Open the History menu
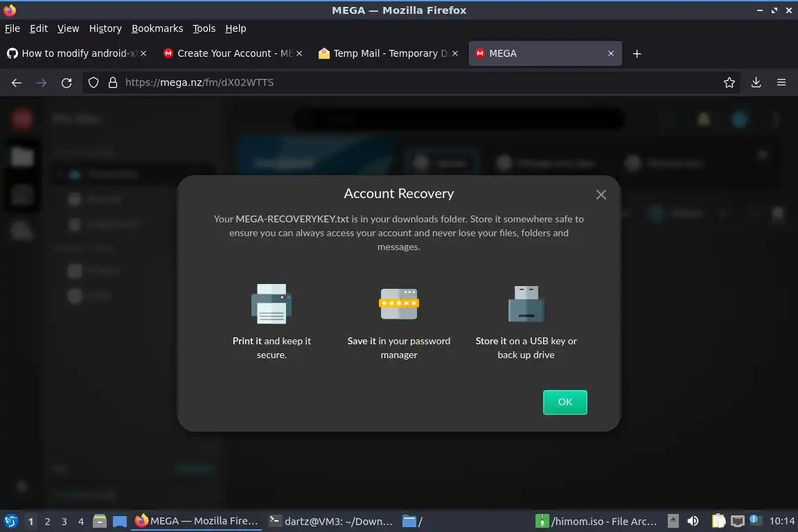The width and height of the screenshot is (798, 532). 105,28
